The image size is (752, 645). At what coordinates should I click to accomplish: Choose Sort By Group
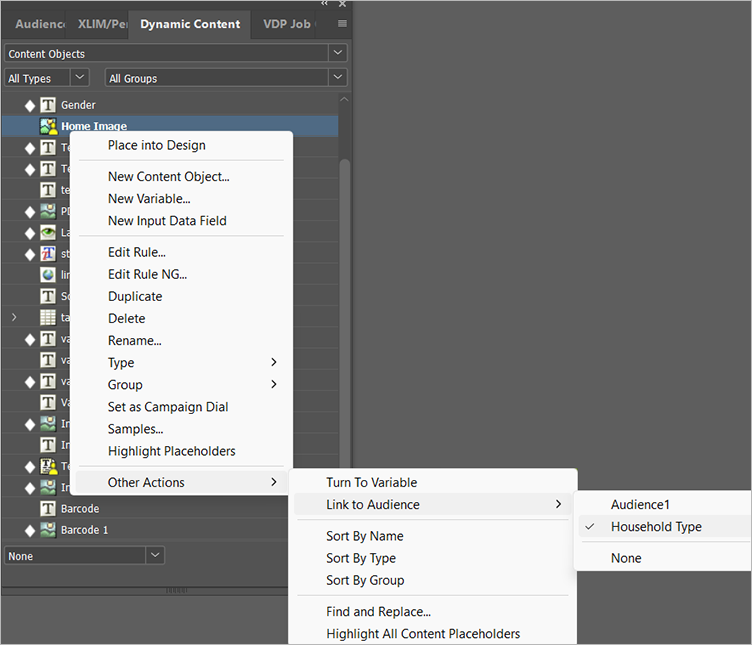pos(365,580)
